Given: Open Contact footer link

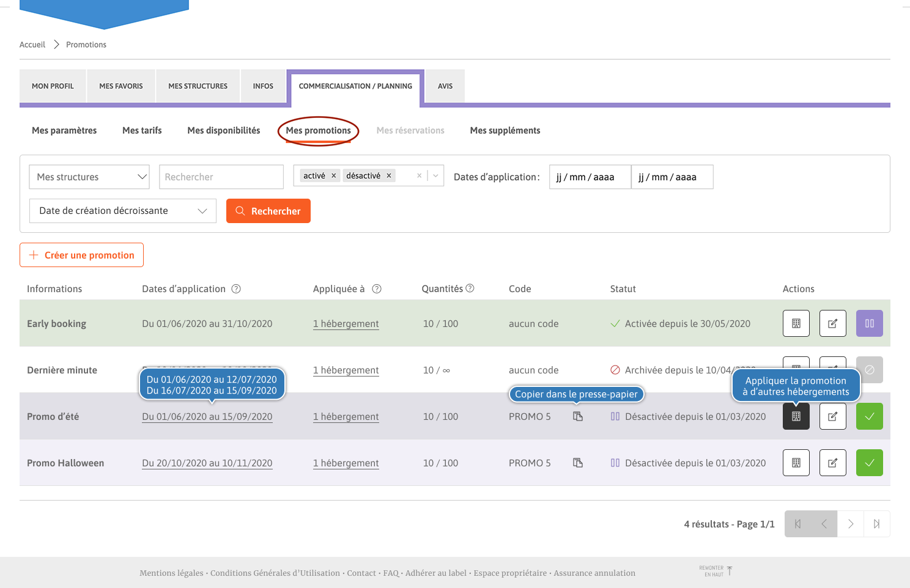Looking at the screenshot, I should click(x=361, y=573).
